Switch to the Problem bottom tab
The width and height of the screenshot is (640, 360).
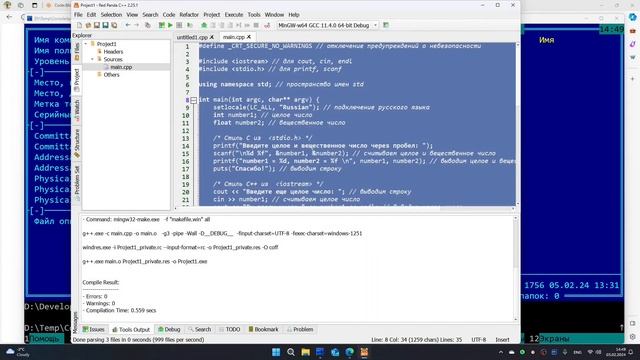pyautogui.click(x=300, y=329)
